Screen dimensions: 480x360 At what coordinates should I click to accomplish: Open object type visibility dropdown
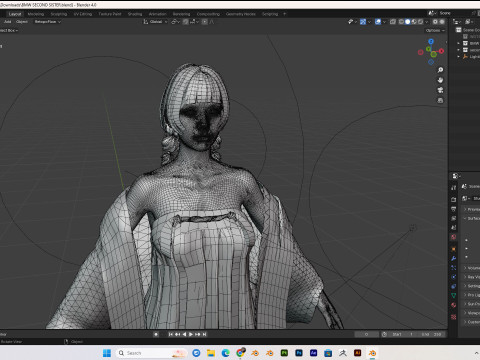[352, 22]
